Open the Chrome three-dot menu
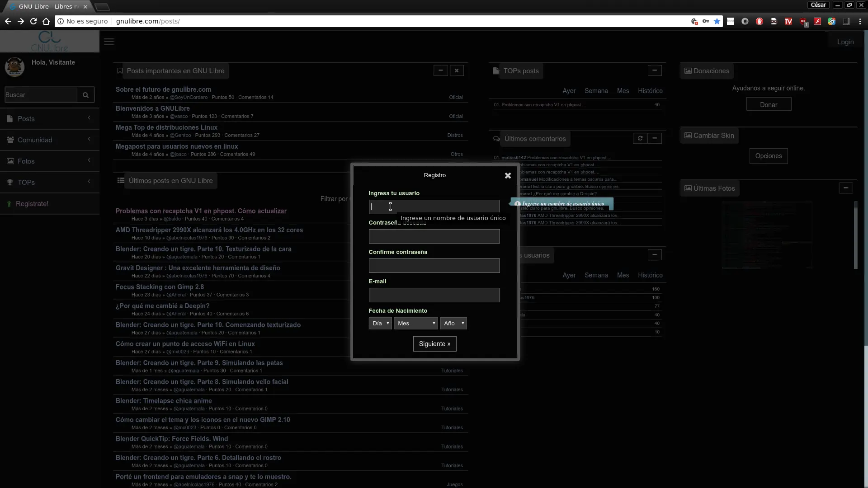868x488 pixels. point(860,21)
